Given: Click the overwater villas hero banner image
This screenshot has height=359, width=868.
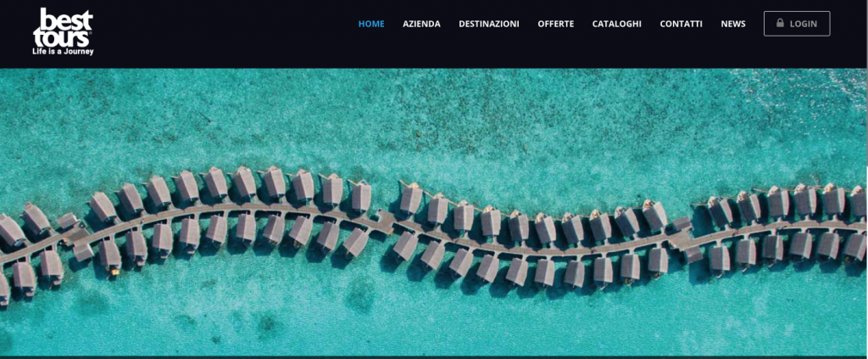Looking at the screenshot, I should point(434,212).
